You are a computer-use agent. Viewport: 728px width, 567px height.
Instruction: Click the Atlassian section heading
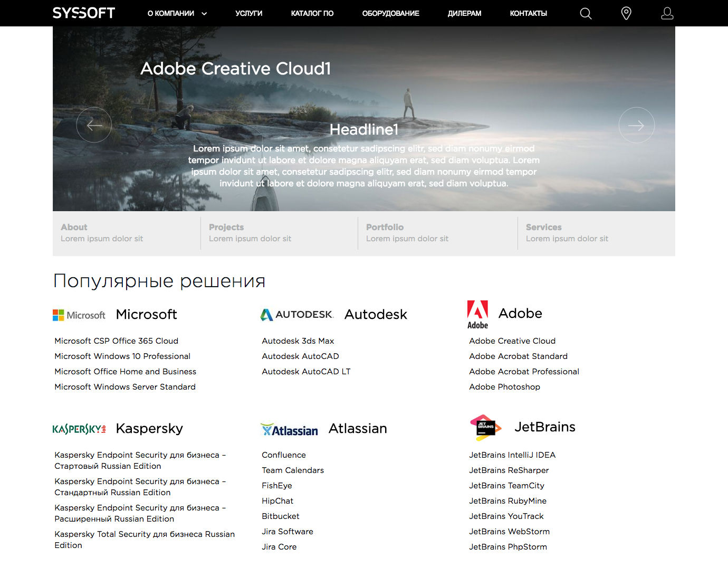358,429
